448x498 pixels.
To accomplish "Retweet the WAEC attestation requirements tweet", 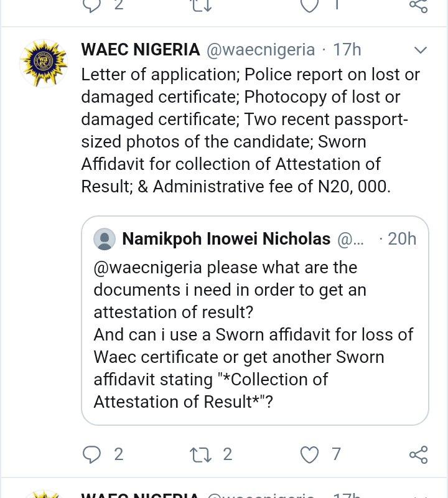I will pos(200,454).
